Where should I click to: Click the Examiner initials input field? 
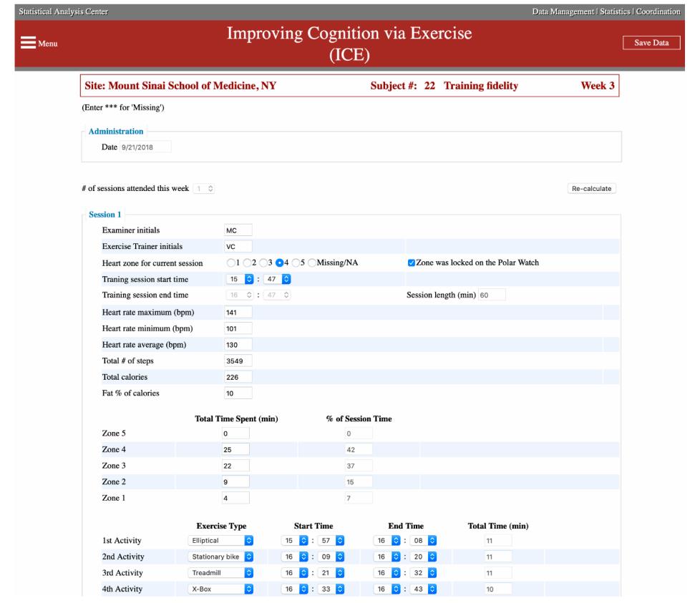(x=238, y=230)
